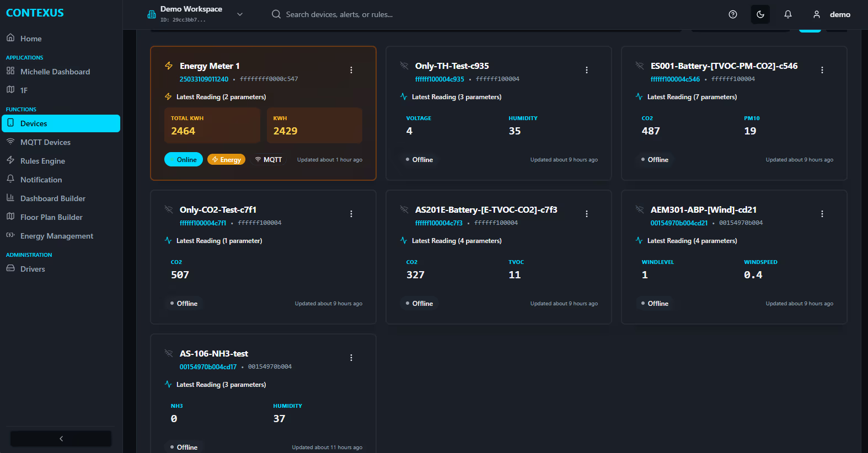Open MQTT Devices from sidebar
The height and width of the screenshot is (453, 868).
pyautogui.click(x=45, y=142)
